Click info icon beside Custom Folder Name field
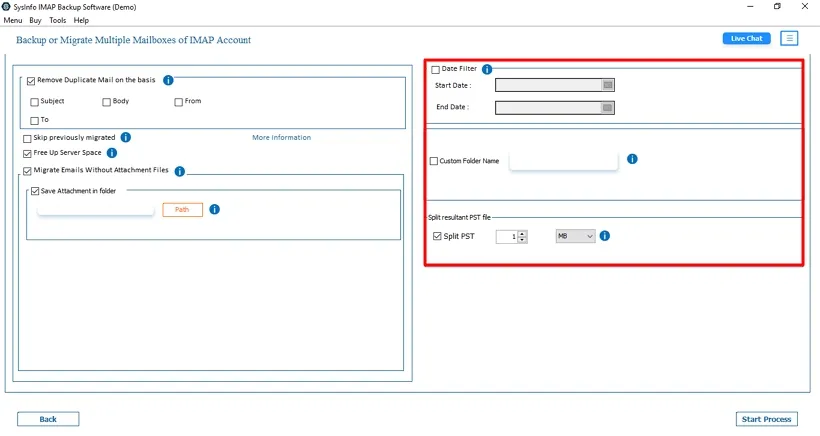This screenshot has width=820, height=436. [632, 159]
